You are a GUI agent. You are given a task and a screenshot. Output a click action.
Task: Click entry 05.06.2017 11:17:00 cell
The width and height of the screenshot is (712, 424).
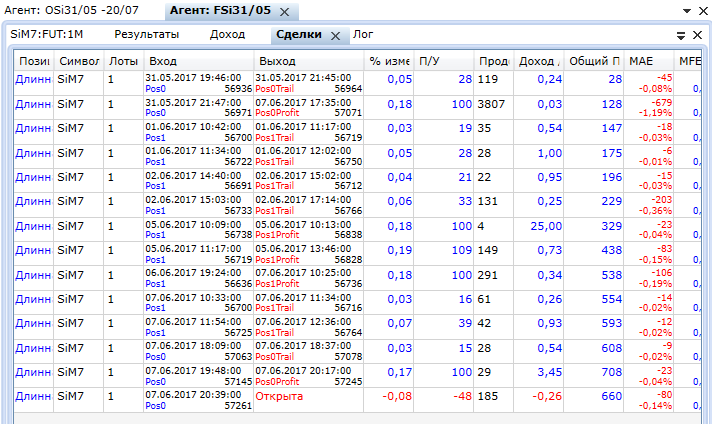tap(198, 254)
